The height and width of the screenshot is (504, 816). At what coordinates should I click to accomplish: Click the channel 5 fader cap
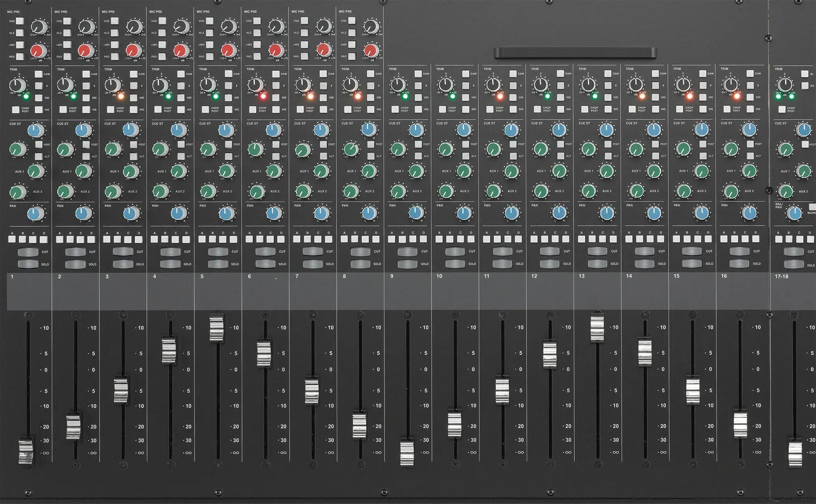[216, 328]
